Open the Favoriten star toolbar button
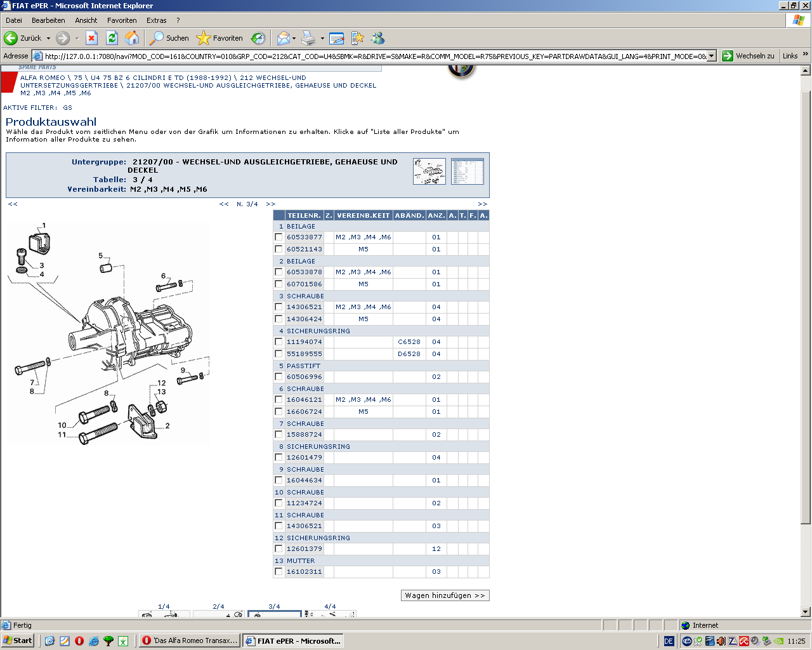This screenshot has height=650, width=812. 219,38
